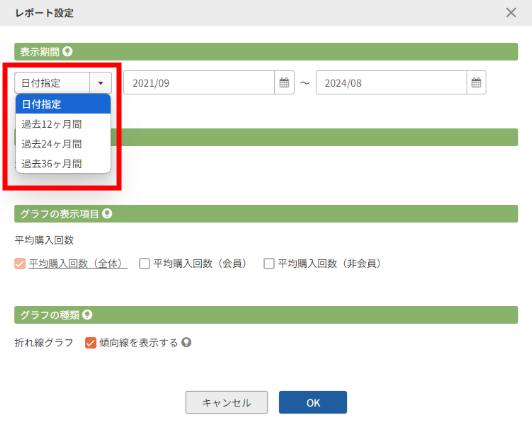Open the start date calendar picker

pos(284,82)
